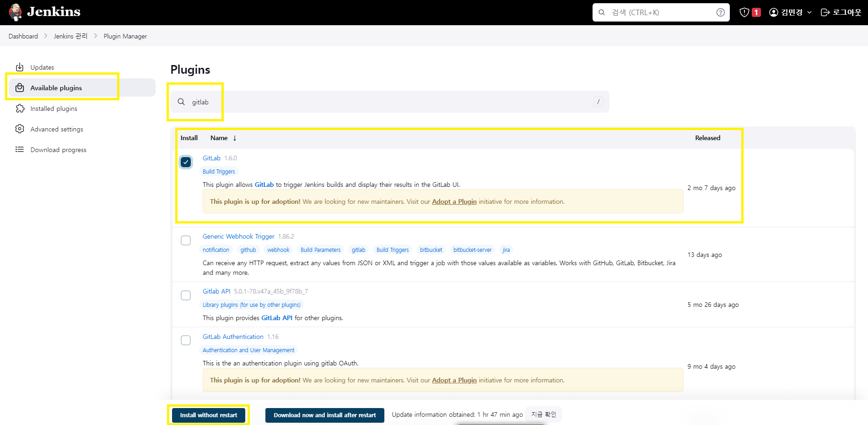Open Generic Webhook Trigger plugin link

pos(238,236)
